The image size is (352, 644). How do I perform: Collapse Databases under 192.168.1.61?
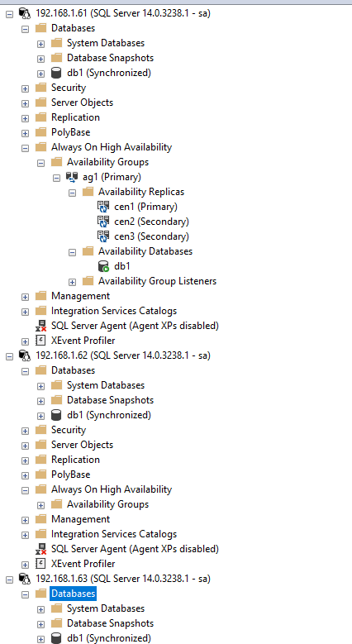click(x=26, y=29)
